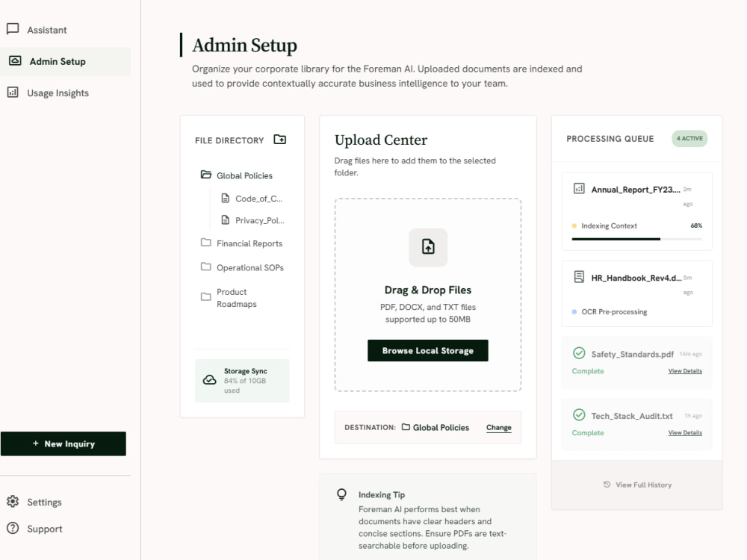Click the Indexing Tip heading
Image resolution: width=747 pixels, height=560 pixels.
pyautogui.click(x=382, y=495)
